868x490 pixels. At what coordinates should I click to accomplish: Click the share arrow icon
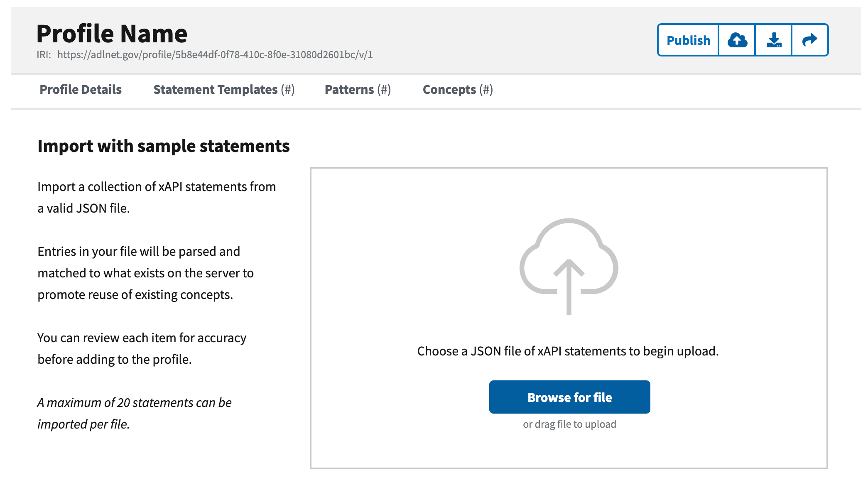coord(810,40)
